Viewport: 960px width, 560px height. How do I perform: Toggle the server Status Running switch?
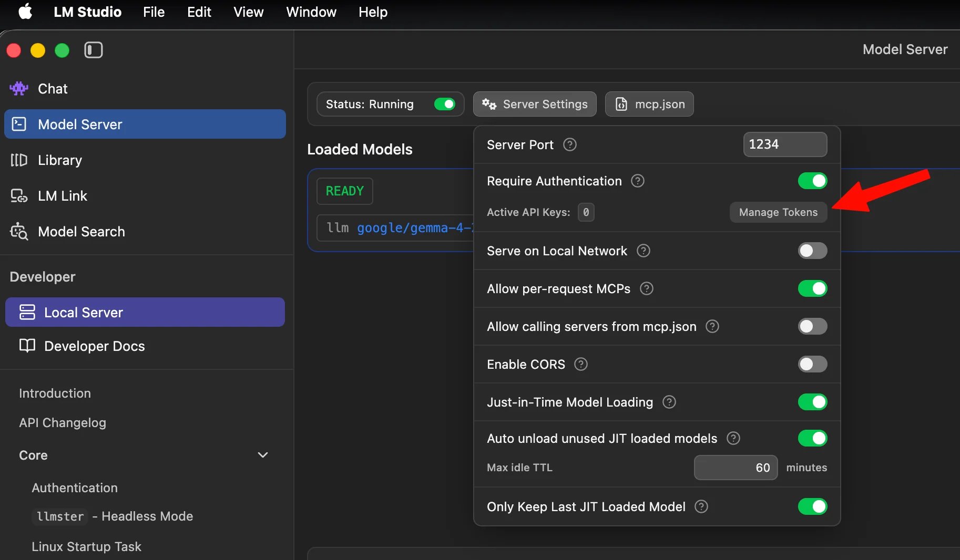pos(445,104)
